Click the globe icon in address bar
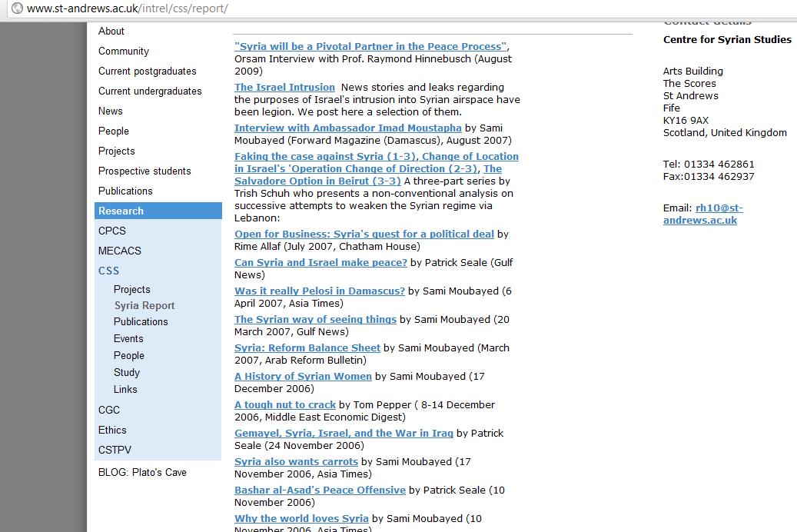 pyautogui.click(x=17, y=8)
